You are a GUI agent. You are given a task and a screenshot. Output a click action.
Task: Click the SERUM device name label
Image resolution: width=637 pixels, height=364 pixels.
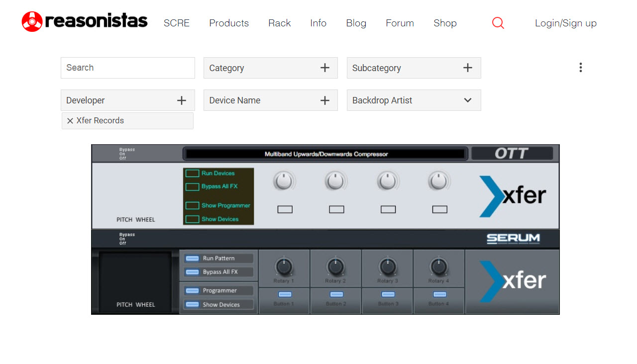(513, 239)
